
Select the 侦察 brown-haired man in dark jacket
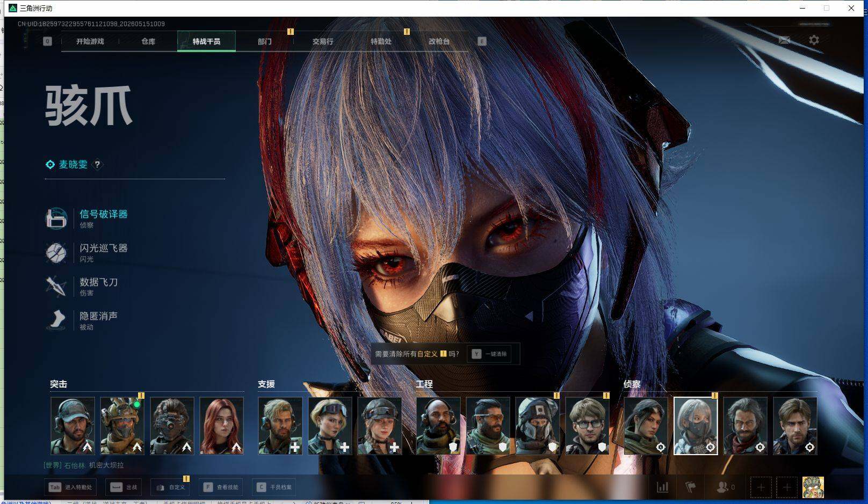tap(795, 426)
